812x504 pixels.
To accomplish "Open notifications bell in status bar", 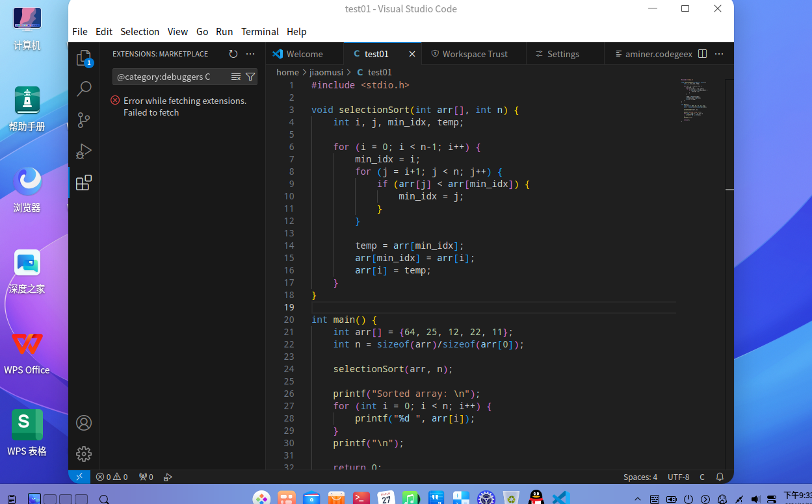I will [x=720, y=477].
